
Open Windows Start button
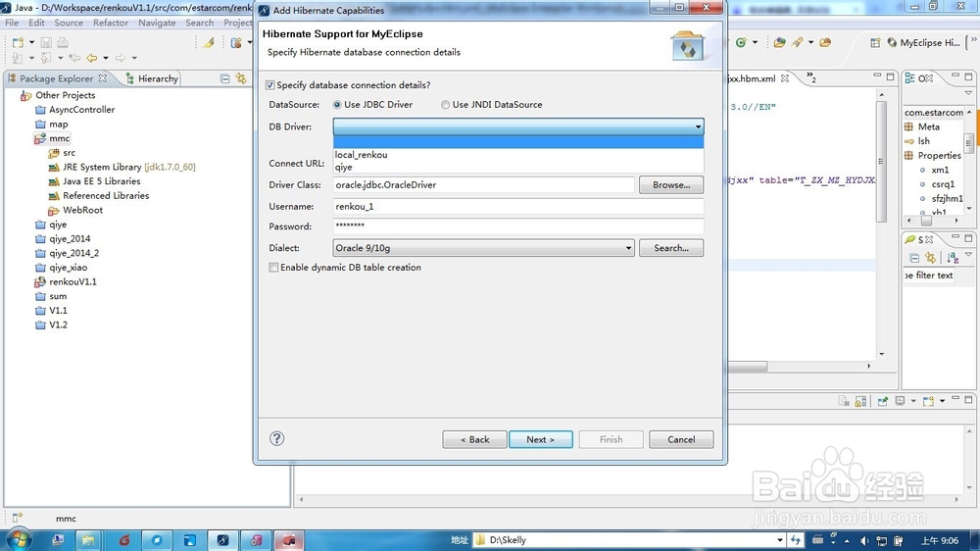click(18, 540)
